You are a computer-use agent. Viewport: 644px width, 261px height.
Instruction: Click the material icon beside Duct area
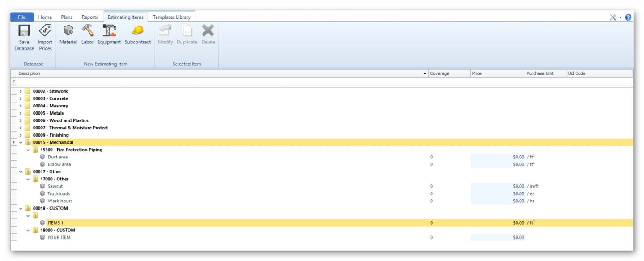(42, 157)
